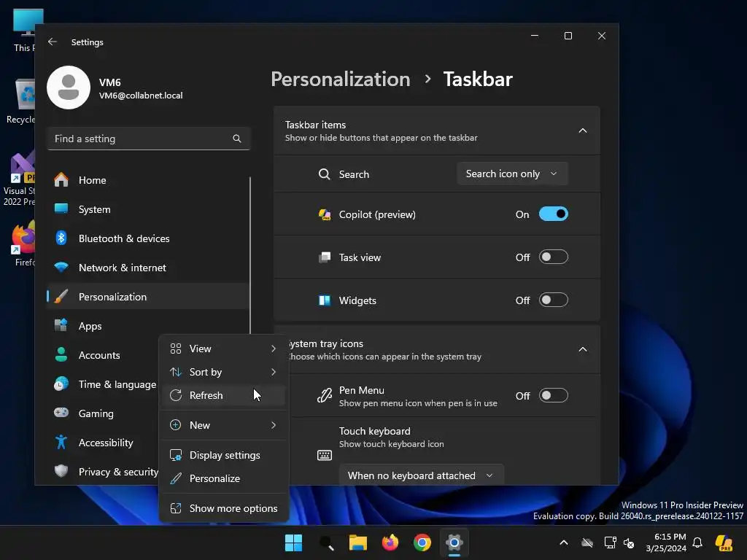The width and height of the screenshot is (747, 560).
Task: Expand the View submenu in the context menu
Action: point(223,349)
